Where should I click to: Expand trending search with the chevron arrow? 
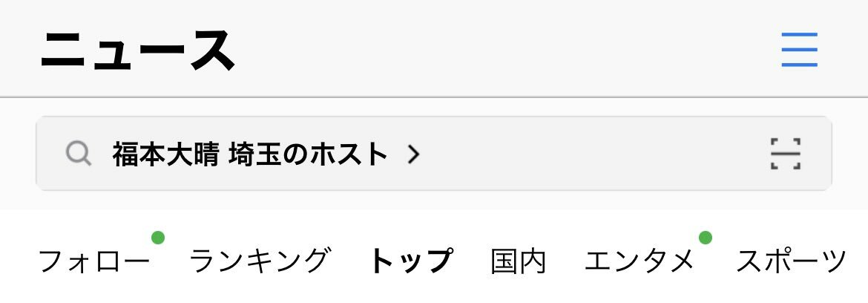(x=413, y=154)
